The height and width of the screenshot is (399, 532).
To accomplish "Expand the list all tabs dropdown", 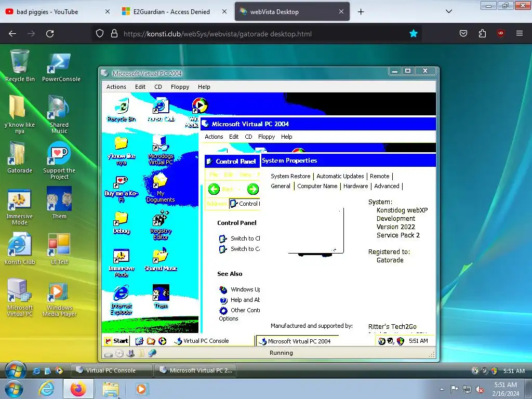I will [448, 11].
